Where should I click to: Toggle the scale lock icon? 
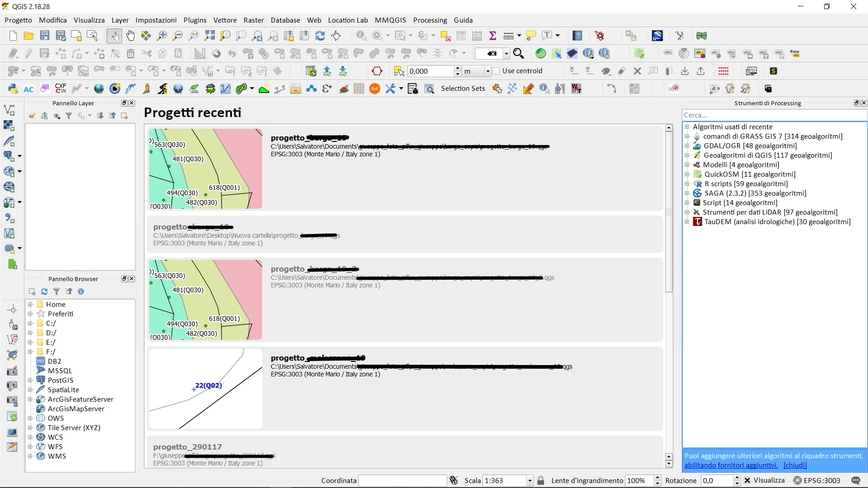click(541, 480)
